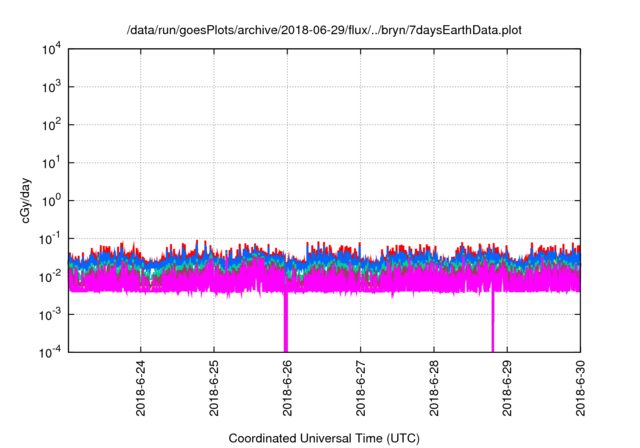Click the 10^-3 y-axis tick label
Screen dimensions: 640x448
pyautogui.click(x=50, y=315)
